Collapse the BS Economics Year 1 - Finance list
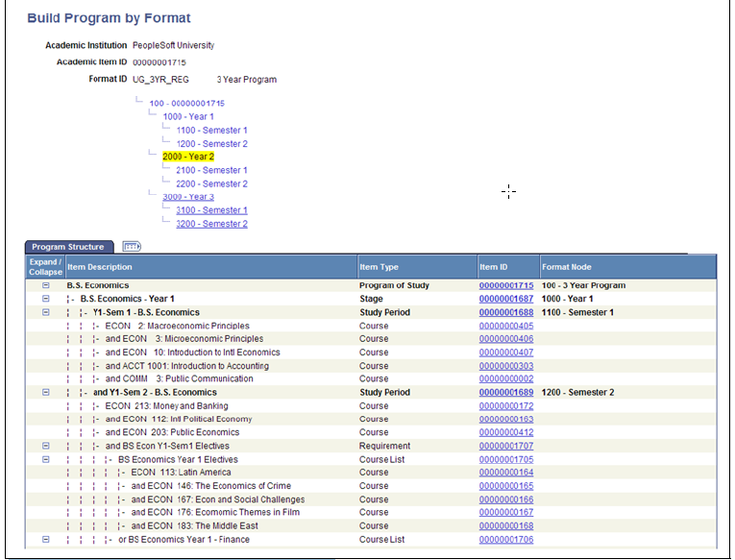The image size is (735, 560). pyautogui.click(x=45, y=540)
